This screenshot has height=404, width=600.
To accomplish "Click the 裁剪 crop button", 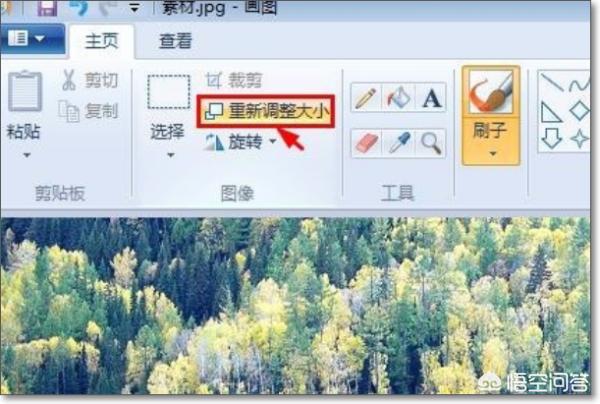I will (x=234, y=80).
